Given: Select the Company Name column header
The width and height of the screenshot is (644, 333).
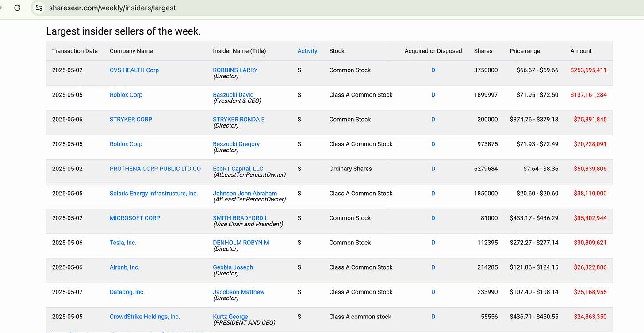Looking at the screenshot, I should pyautogui.click(x=131, y=51).
